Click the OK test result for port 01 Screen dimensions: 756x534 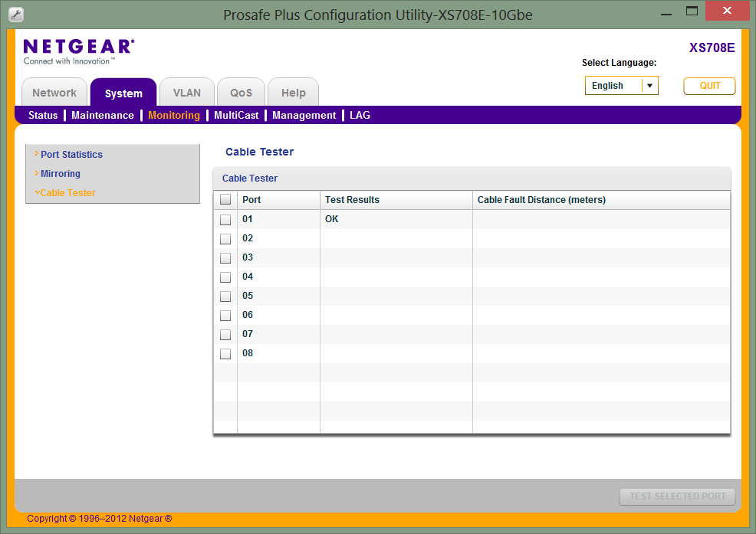(x=332, y=219)
